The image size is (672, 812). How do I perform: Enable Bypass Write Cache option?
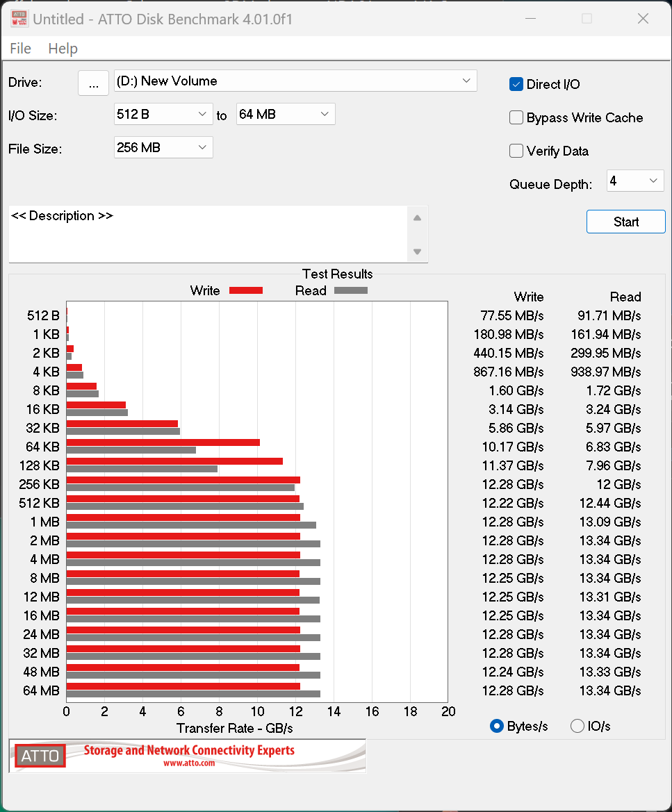[516, 117]
